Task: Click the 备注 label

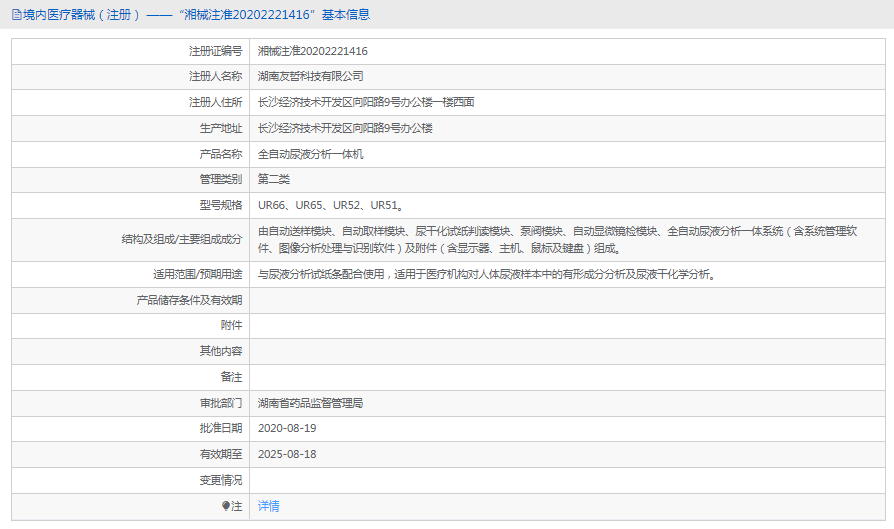Action: pos(231,377)
